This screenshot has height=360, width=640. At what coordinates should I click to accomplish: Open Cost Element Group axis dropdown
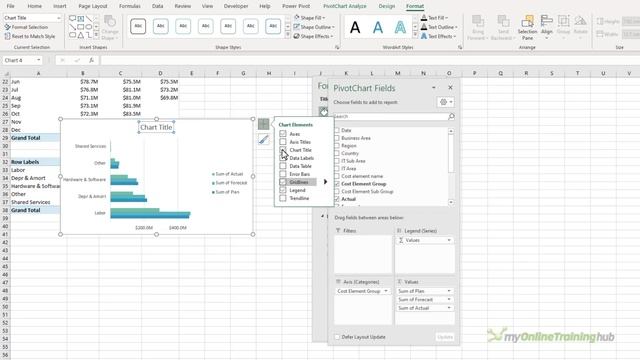coord(386,291)
